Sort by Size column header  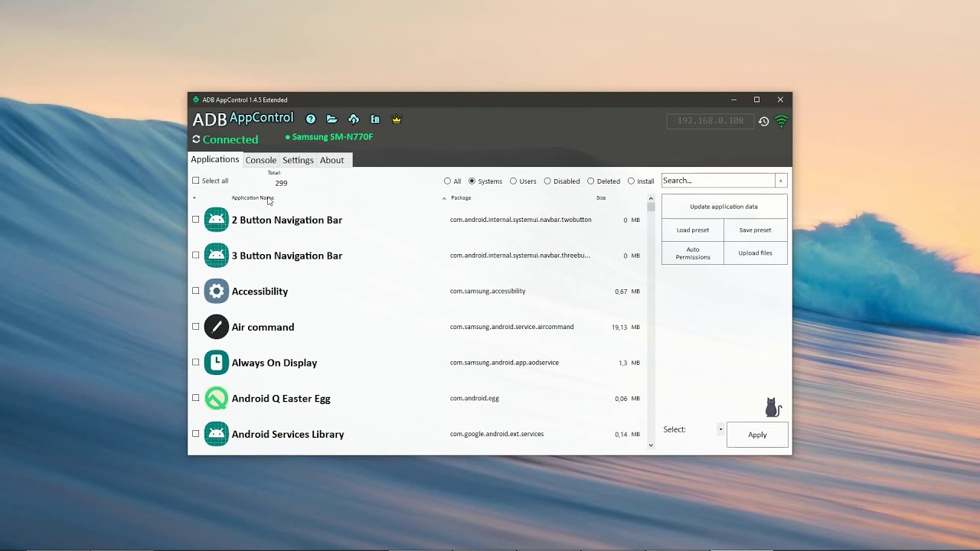(x=601, y=198)
